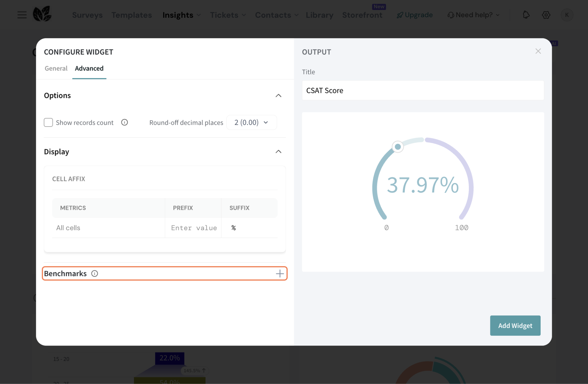Click the hamburger menu icon

[x=22, y=15]
